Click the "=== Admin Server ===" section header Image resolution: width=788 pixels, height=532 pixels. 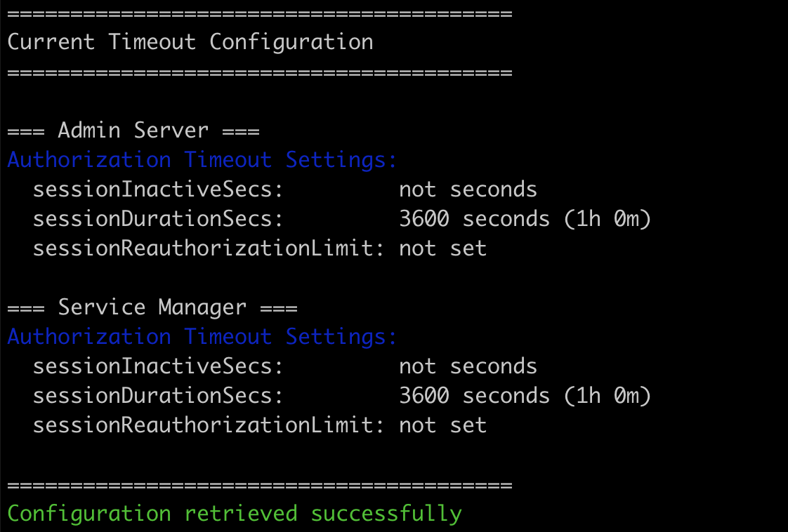coord(133,131)
